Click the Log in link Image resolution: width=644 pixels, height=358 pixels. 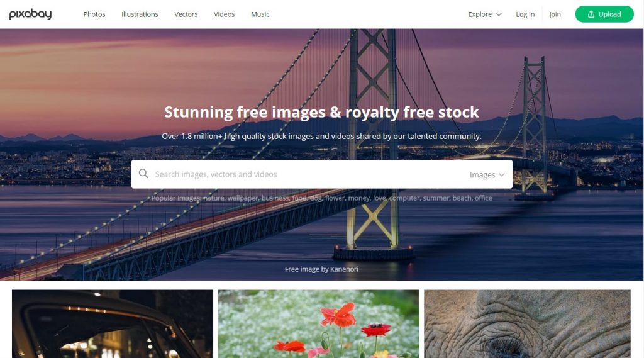tap(525, 14)
